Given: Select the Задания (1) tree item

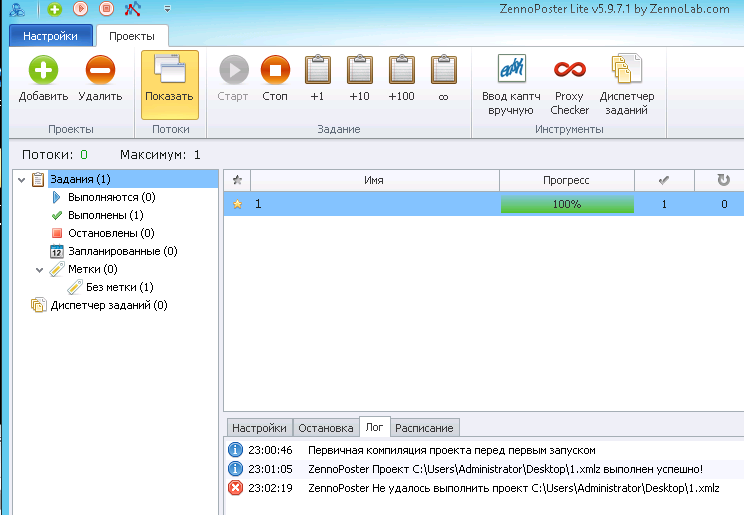Looking at the screenshot, I should pyautogui.click(x=80, y=179).
